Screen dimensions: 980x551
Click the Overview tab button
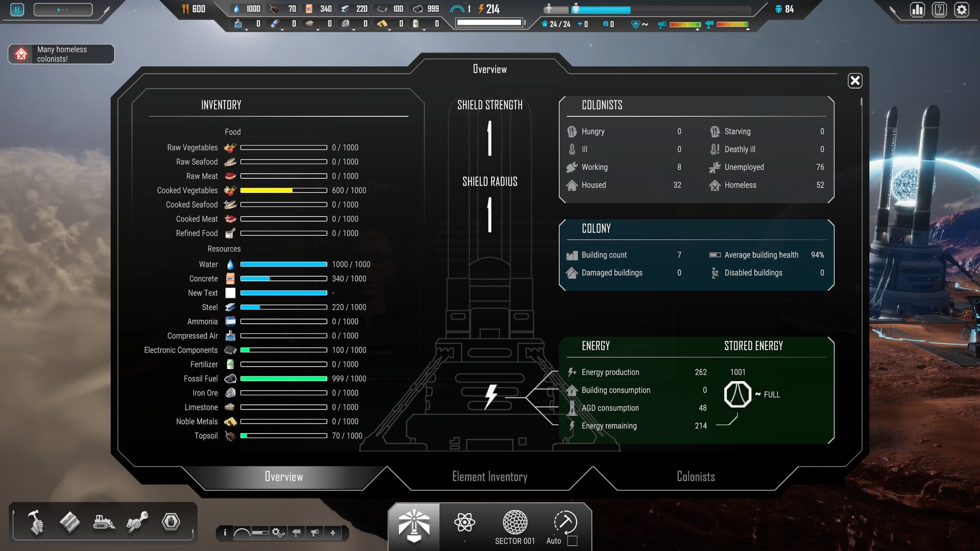click(283, 477)
